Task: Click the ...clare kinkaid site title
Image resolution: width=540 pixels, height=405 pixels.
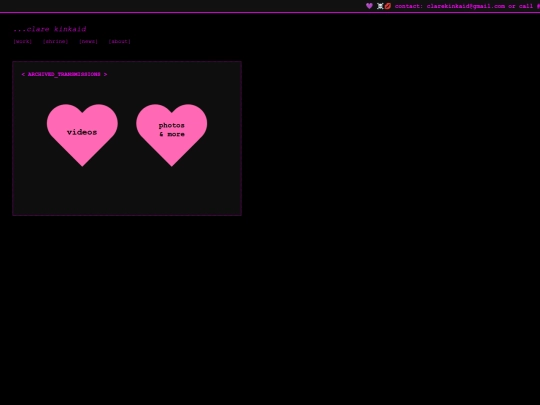Action: [x=50, y=29]
